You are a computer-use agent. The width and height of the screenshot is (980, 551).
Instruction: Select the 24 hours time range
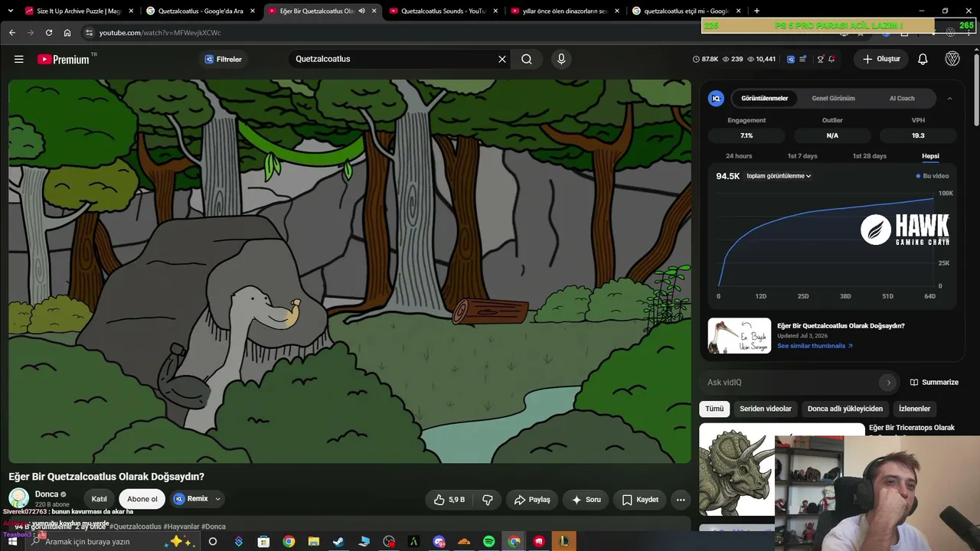[x=739, y=156]
